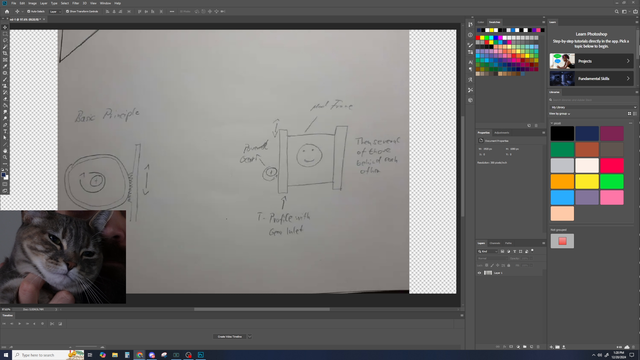Image resolution: width=640 pixels, height=360 pixels.
Task: Select the Crop tool
Action: click(5, 53)
